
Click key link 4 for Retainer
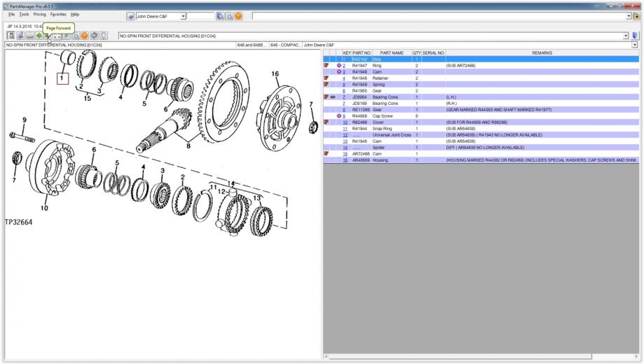click(x=344, y=78)
